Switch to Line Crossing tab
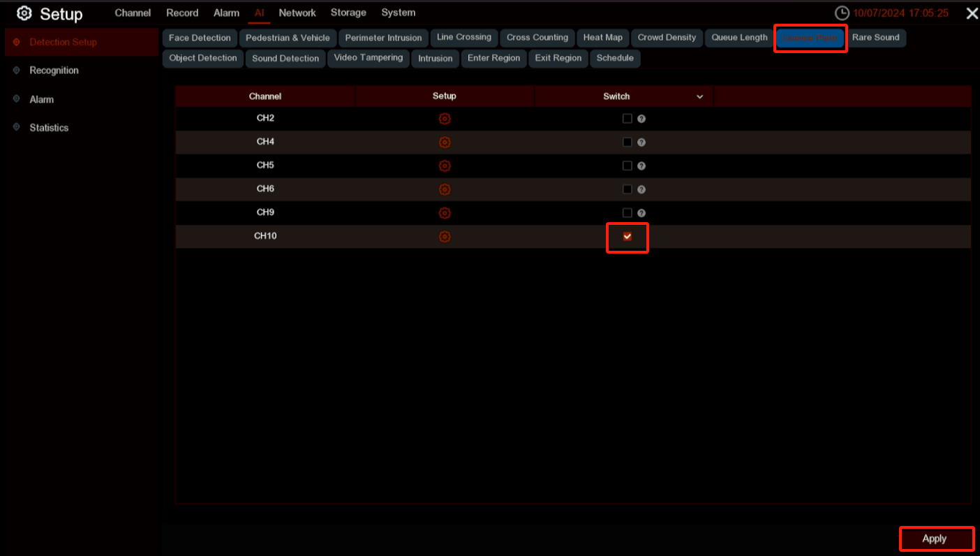The width and height of the screenshot is (980, 556). [464, 38]
